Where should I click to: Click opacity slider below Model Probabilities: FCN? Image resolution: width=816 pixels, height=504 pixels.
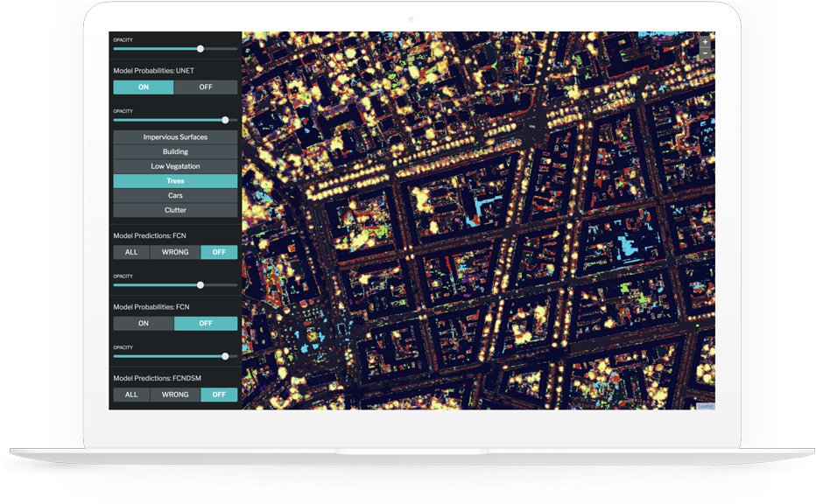pyautogui.click(x=175, y=356)
